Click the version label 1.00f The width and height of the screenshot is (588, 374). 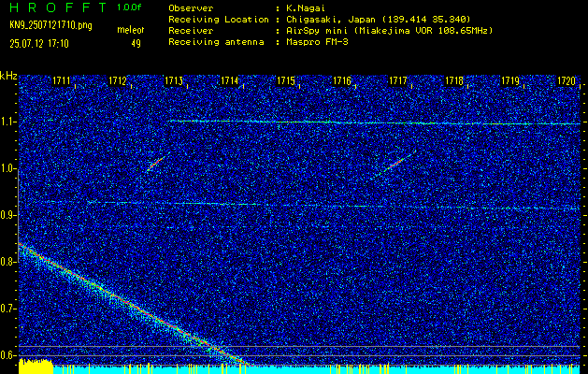pos(129,7)
